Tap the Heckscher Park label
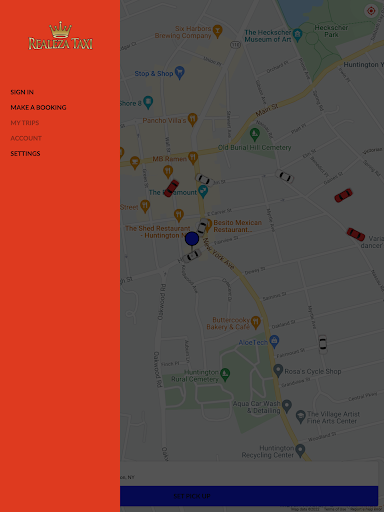The image size is (384, 512). pyautogui.click(x=331, y=31)
